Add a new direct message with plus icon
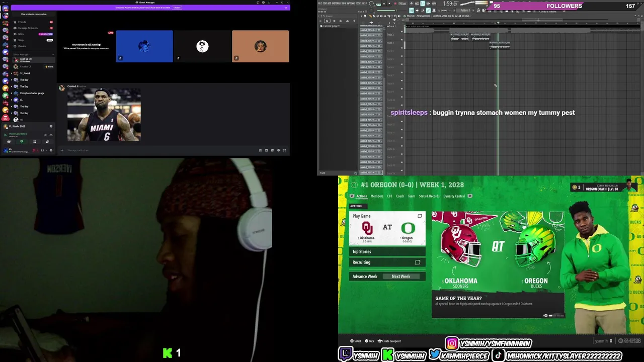Viewport: 644px width, 362px height. 53,54
